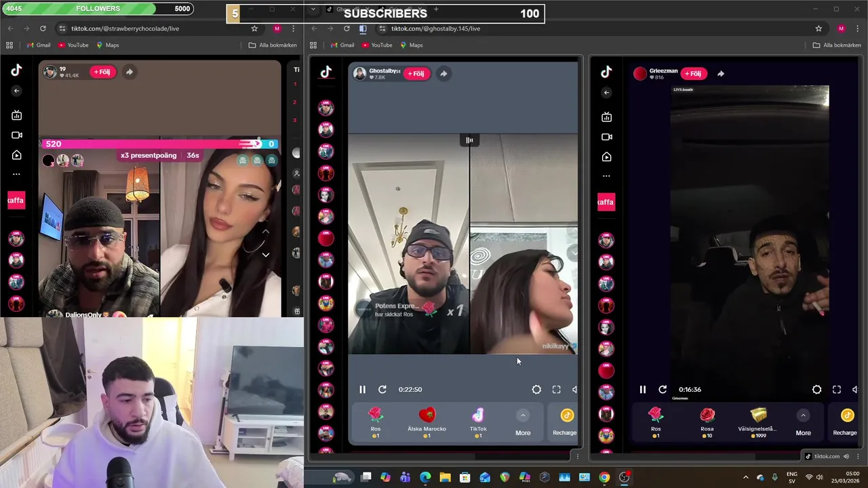This screenshot has width=868, height=488.
Task: Toggle fullscreen on Ghostalby player
Action: pyautogui.click(x=556, y=390)
